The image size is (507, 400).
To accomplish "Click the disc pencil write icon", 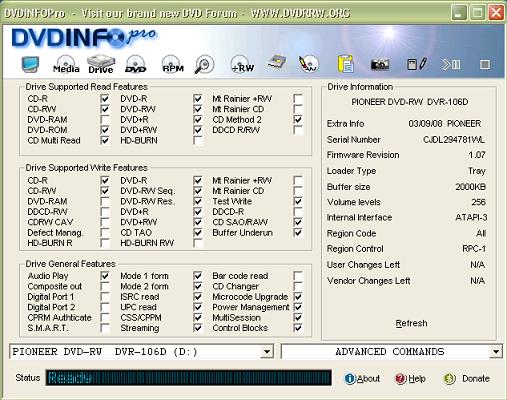I will click(308, 64).
